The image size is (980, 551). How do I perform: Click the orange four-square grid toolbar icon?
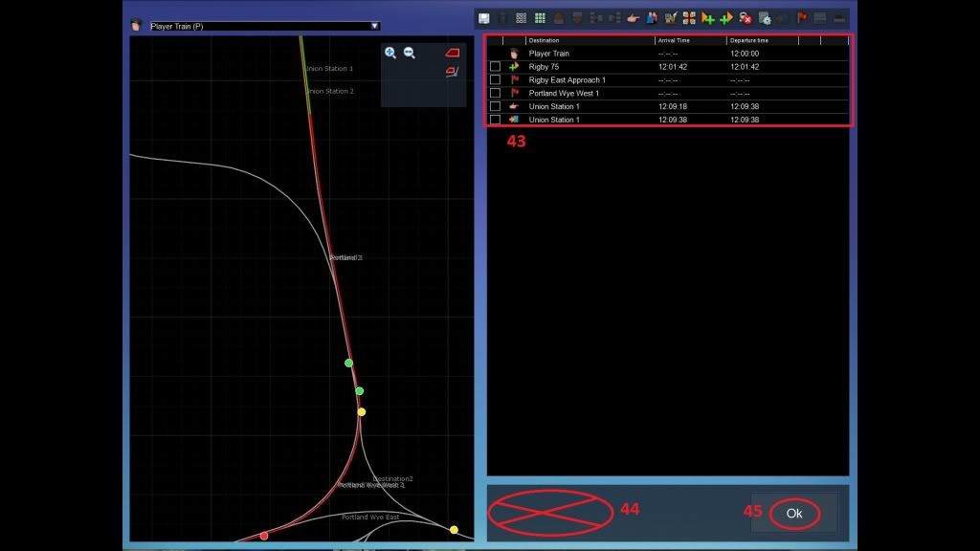point(689,18)
